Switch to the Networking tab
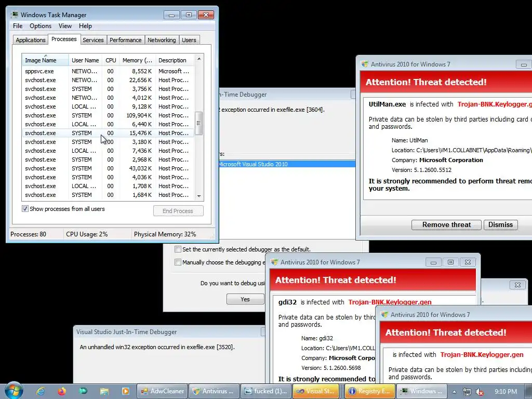The image size is (532, 399). (x=162, y=40)
